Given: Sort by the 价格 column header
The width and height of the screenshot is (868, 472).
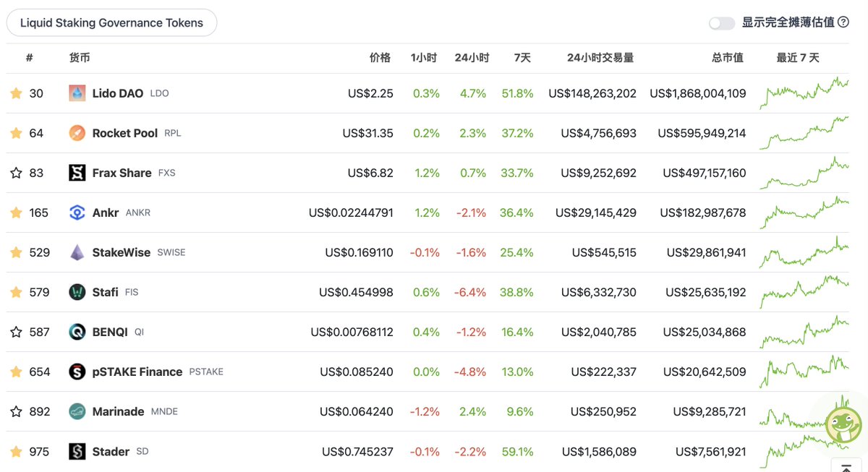Looking at the screenshot, I should click(380, 58).
